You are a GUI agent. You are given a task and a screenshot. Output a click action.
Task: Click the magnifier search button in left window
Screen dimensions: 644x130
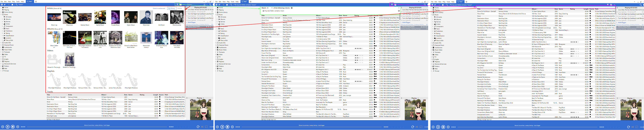point(210,4)
